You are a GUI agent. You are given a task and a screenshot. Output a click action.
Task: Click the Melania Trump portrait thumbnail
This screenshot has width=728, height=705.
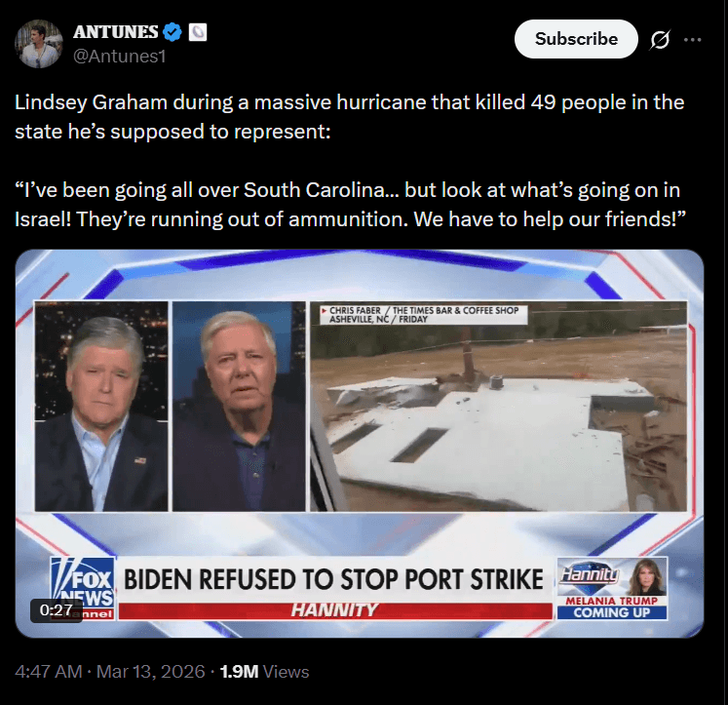[x=647, y=577]
